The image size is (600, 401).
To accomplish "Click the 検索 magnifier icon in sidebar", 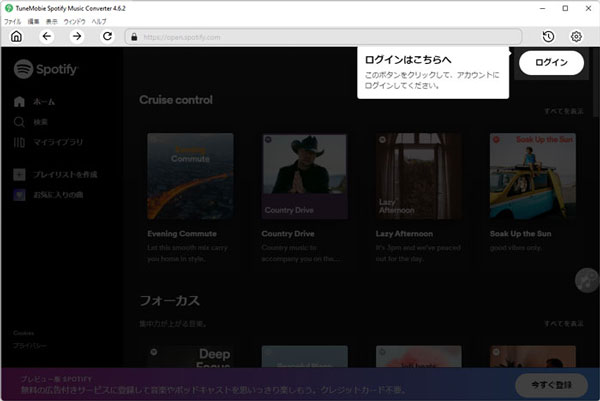I will pos(19,122).
